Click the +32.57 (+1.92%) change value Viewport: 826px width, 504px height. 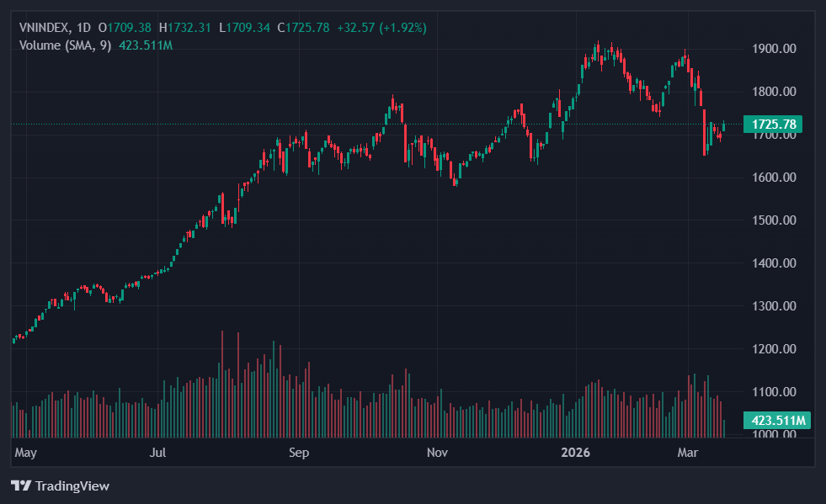pyautogui.click(x=381, y=28)
